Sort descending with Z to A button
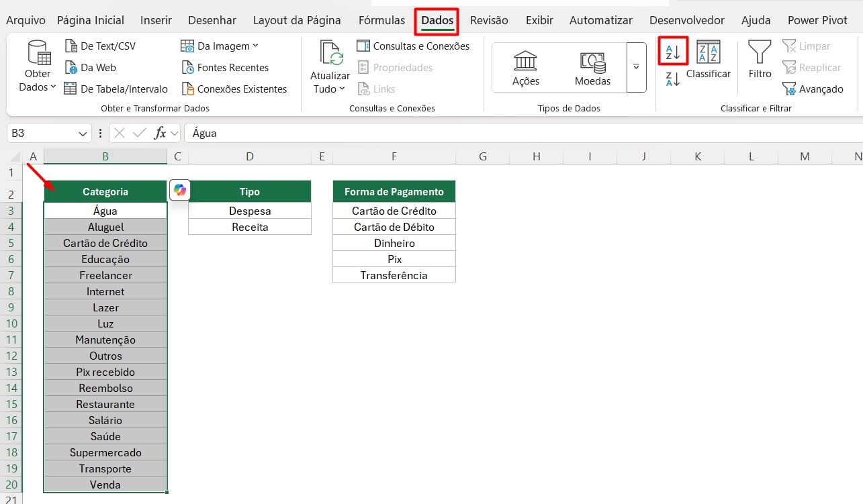The width and height of the screenshot is (863, 504). [673, 79]
